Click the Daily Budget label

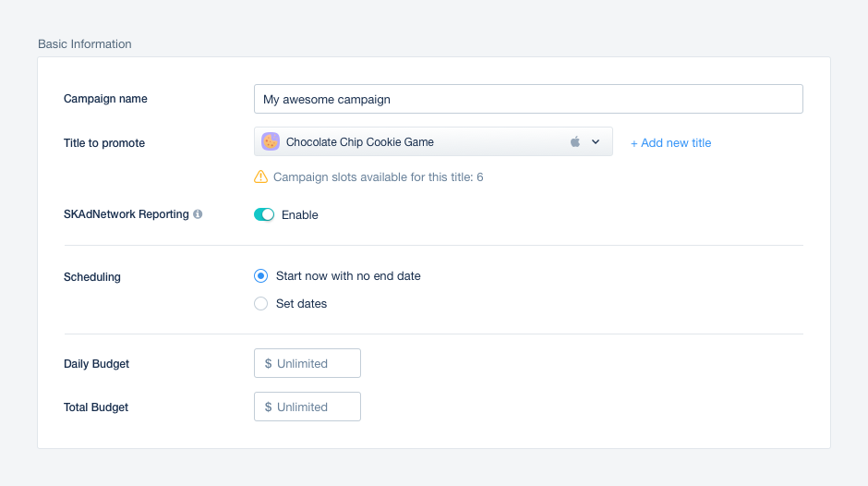(96, 364)
